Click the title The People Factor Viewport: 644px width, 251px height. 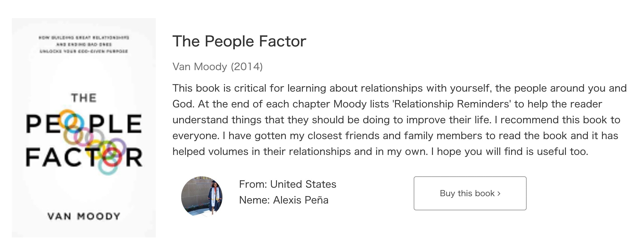[x=239, y=41]
